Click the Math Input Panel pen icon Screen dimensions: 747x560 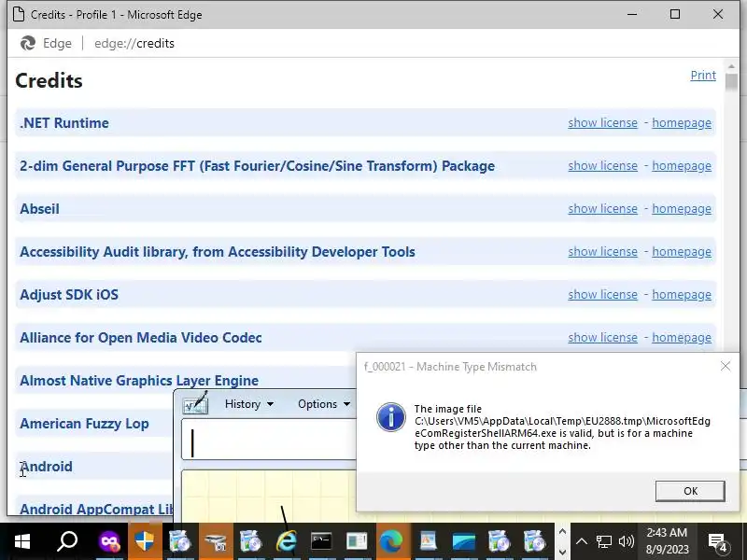click(x=196, y=403)
